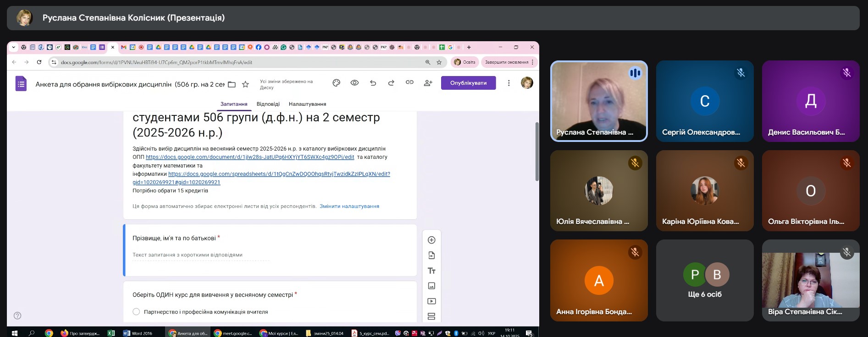Click the browser address bar URL
The width and height of the screenshot is (868, 337).
156,62
